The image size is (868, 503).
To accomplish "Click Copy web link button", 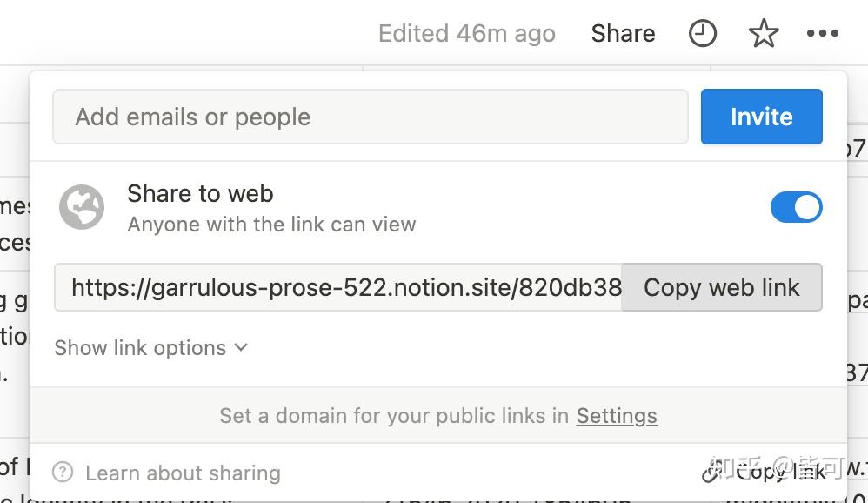I will click(721, 287).
